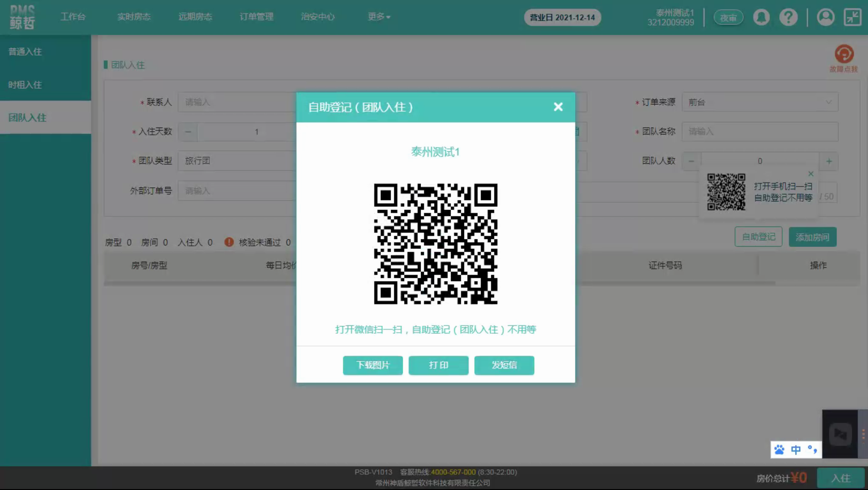Image resolution: width=868 pixels, height=490 pixels.
Task: Select 团队入住 in sidebar
Action: pyautogui.click(x=45, y=117)
